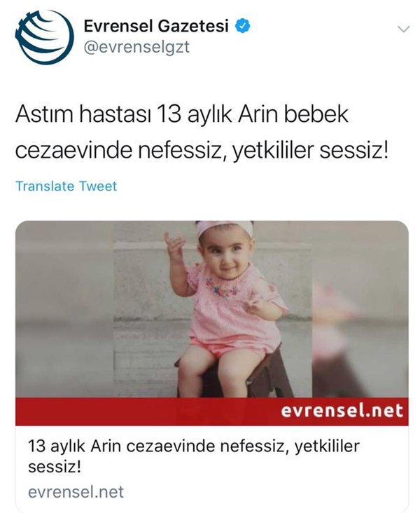Click the second tweet line 'cezaevinde nefessiz, yetkililer sessiz!'

pos(202,151)
